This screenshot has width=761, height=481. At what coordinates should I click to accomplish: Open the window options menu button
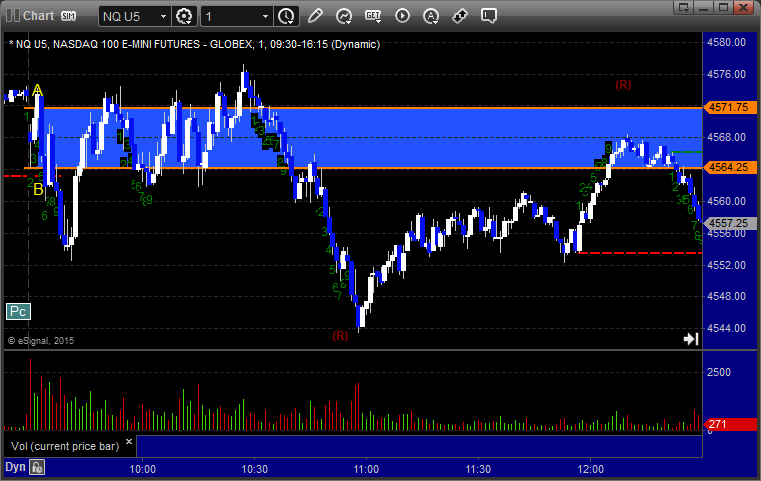[x=684, y=7]
